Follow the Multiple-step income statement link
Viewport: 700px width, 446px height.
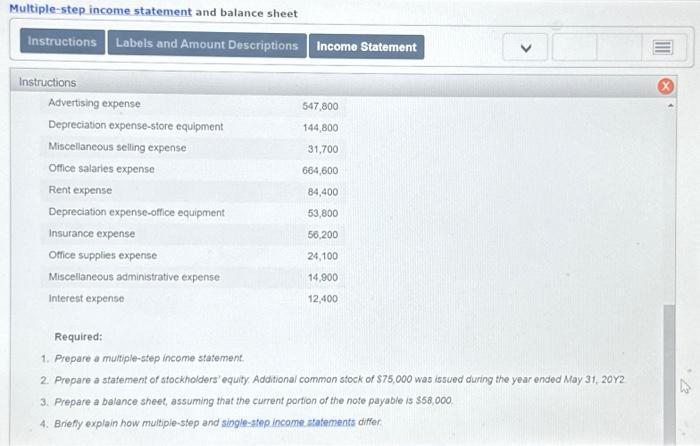(100, 10)
